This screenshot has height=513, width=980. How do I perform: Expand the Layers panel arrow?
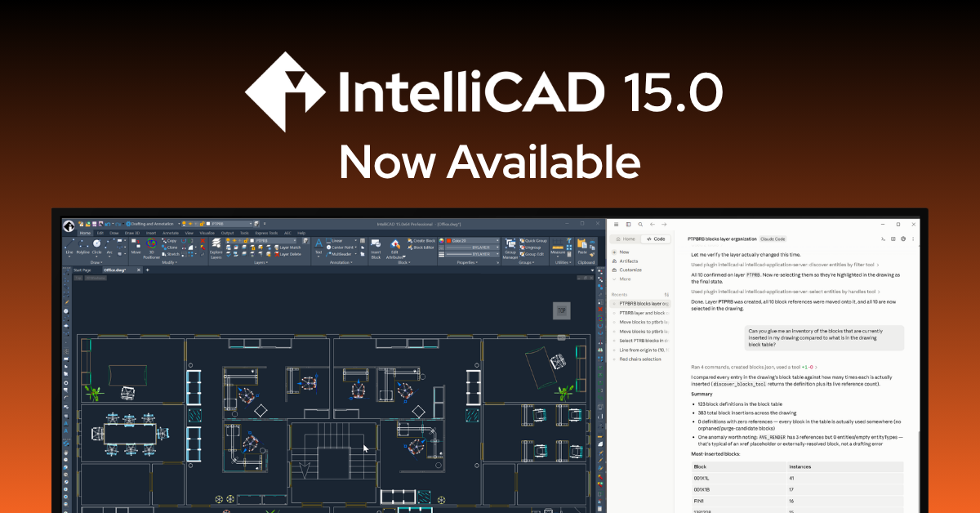[266, 262]
